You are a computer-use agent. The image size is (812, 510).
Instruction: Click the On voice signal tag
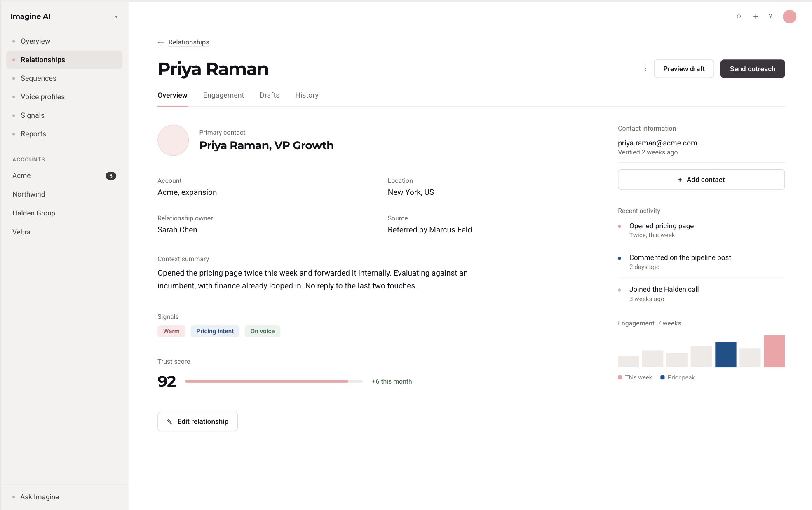point(263,331)
